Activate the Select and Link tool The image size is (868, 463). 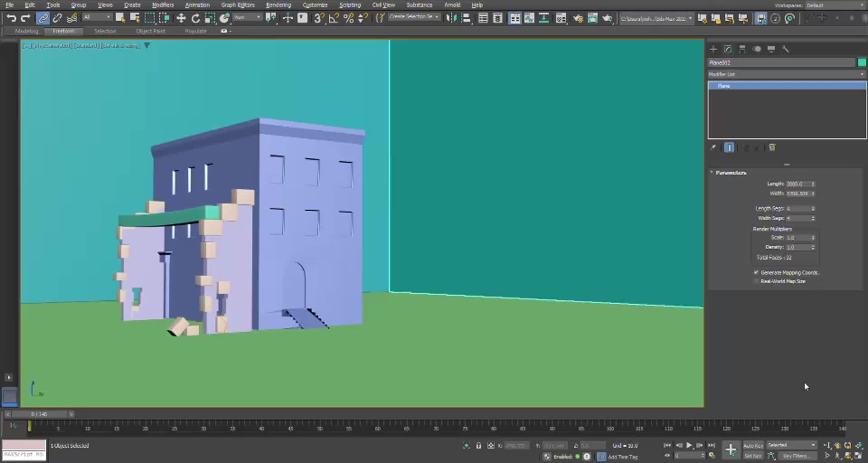[43, 18]
